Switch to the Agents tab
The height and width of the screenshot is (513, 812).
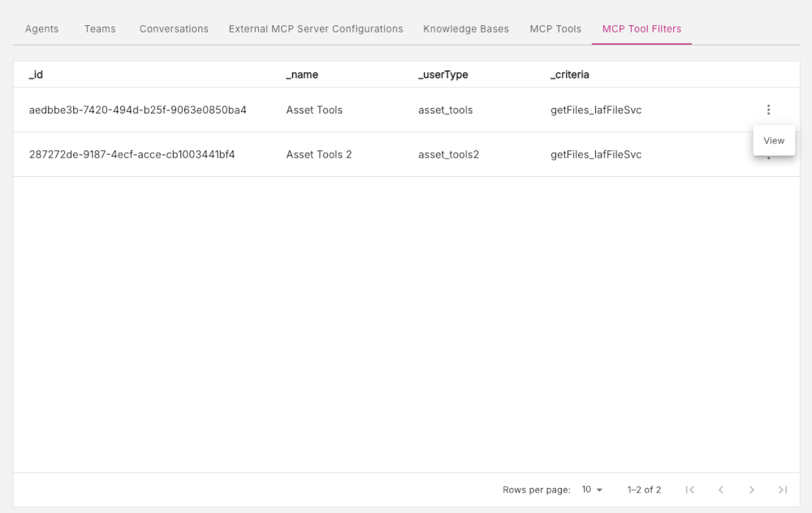click(42, 29)
